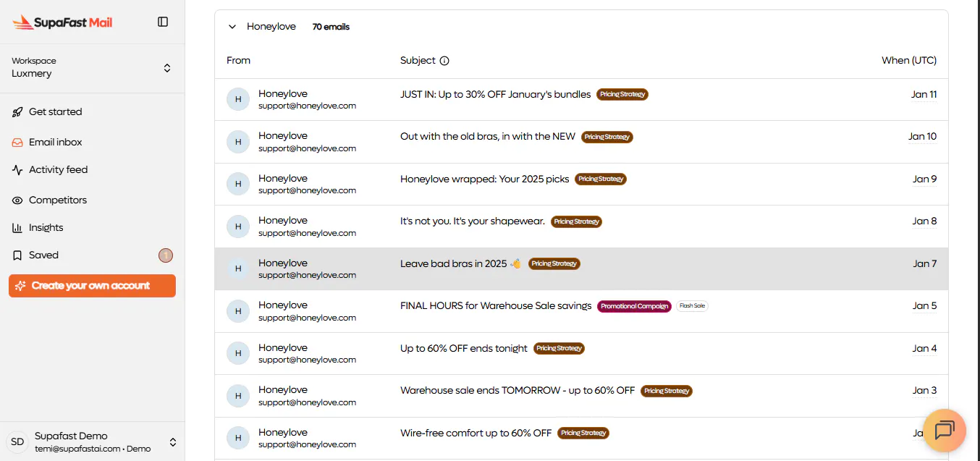Open the Leave bad bras in 2025 email
The image size is (980, 461).
(x=581, y=269)
